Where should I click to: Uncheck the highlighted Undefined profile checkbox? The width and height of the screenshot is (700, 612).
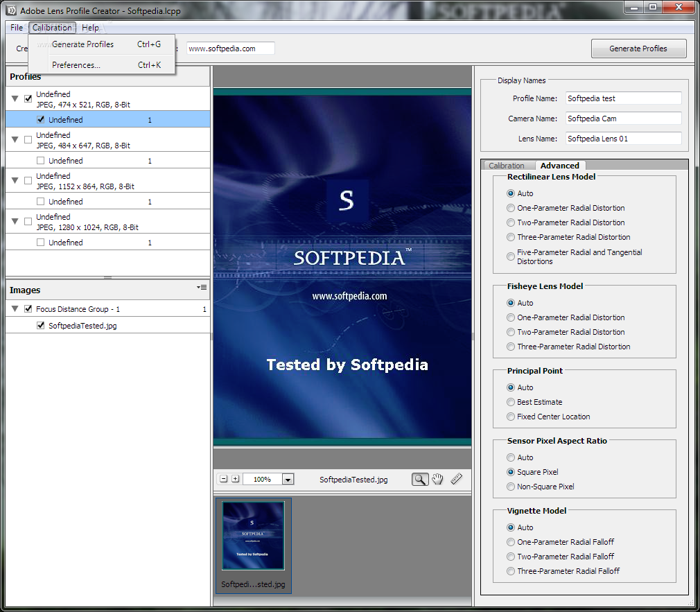pyautogui.click(x=41, y=120)
